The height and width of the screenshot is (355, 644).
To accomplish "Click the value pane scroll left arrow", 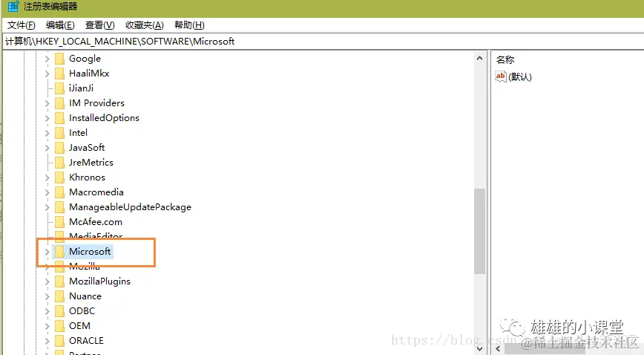I will pyautogui.click(x=497, y=348).
